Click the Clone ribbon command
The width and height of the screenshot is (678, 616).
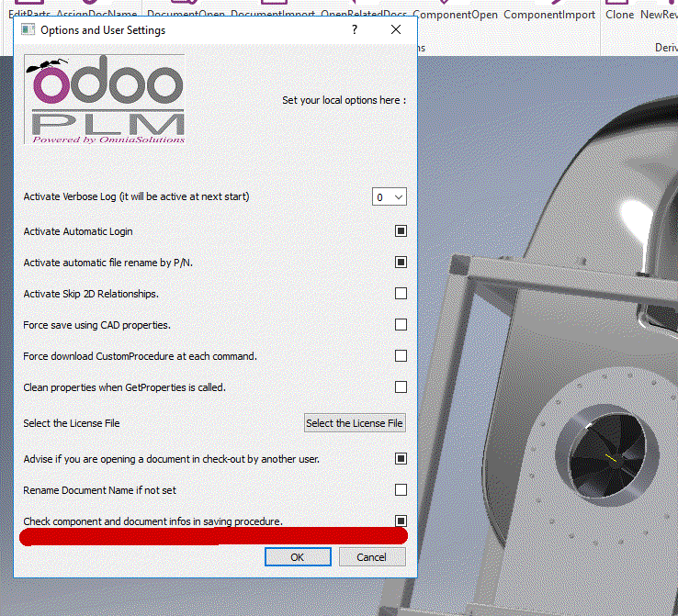point(620,14)
